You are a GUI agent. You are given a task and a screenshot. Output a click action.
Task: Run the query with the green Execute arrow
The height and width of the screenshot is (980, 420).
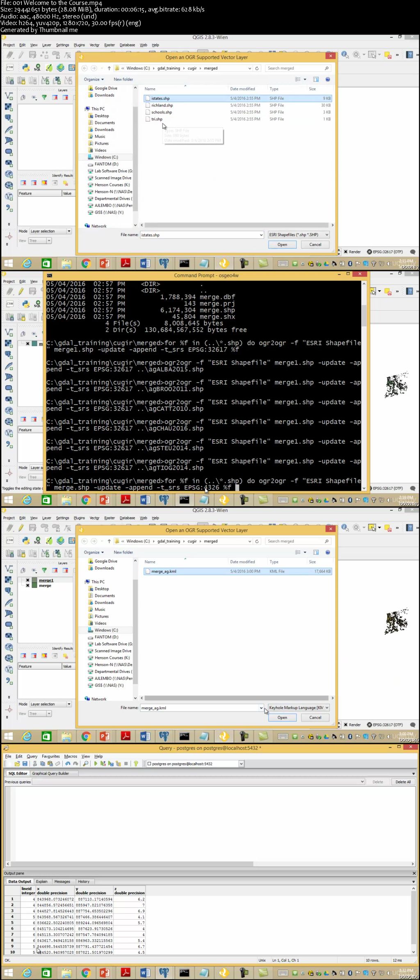(x=96, y=764)
